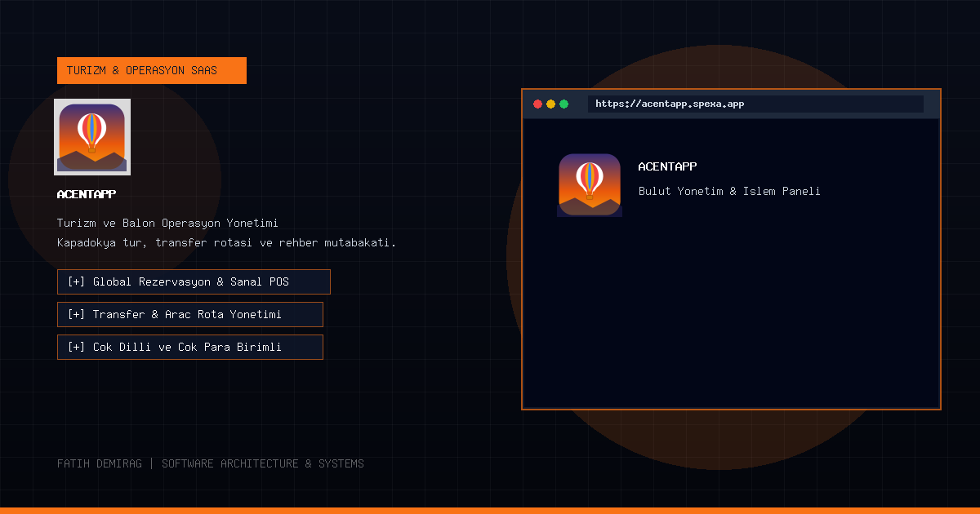The height and width of the screenshot is (514, 980).
Task: Select the Turizm & Operasyon SaaS orange badge
Action: tap(152, 70)
